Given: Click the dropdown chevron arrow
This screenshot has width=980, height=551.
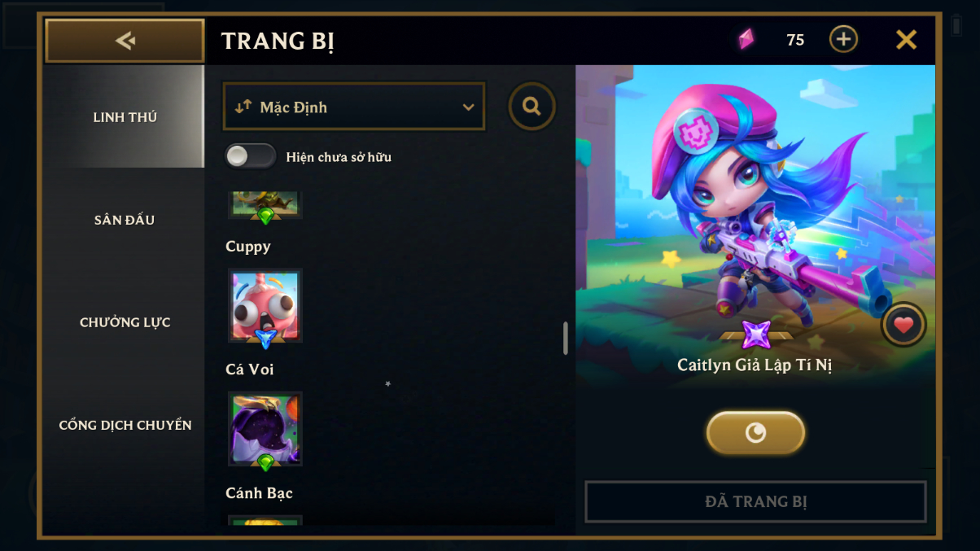Looking at the screenshot, I should [468, 107].
